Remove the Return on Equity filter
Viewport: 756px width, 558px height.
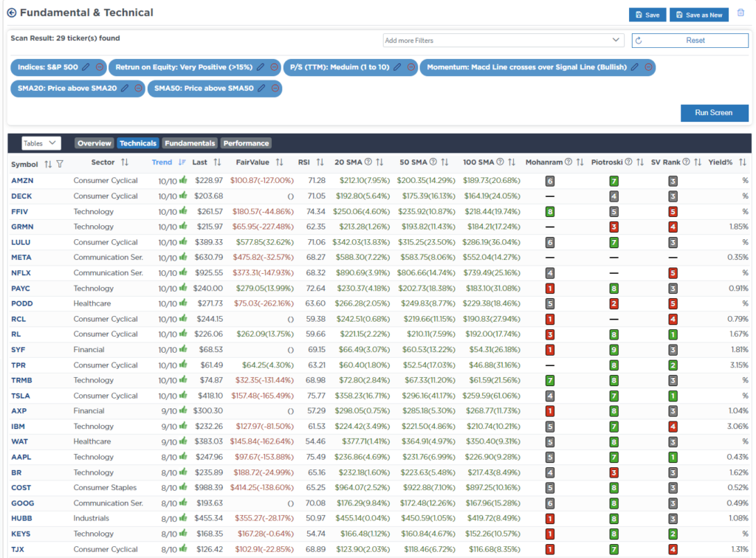tap(275, 67)
